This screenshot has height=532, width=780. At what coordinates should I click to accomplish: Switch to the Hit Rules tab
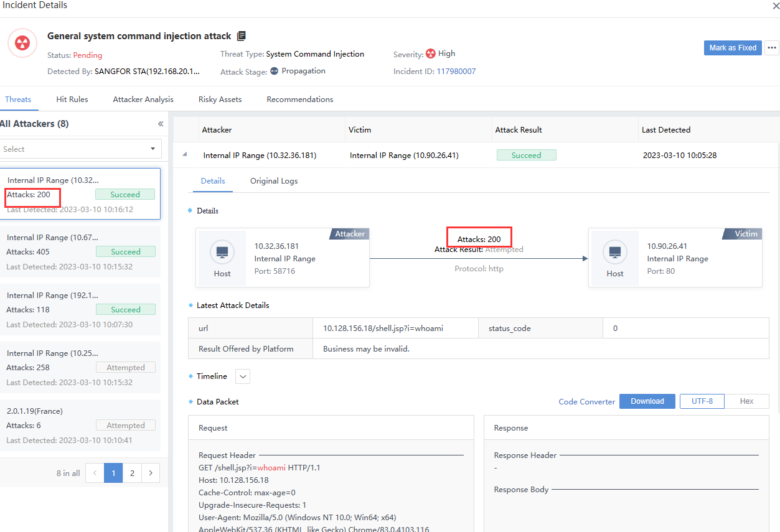click(x=72, y=100)
